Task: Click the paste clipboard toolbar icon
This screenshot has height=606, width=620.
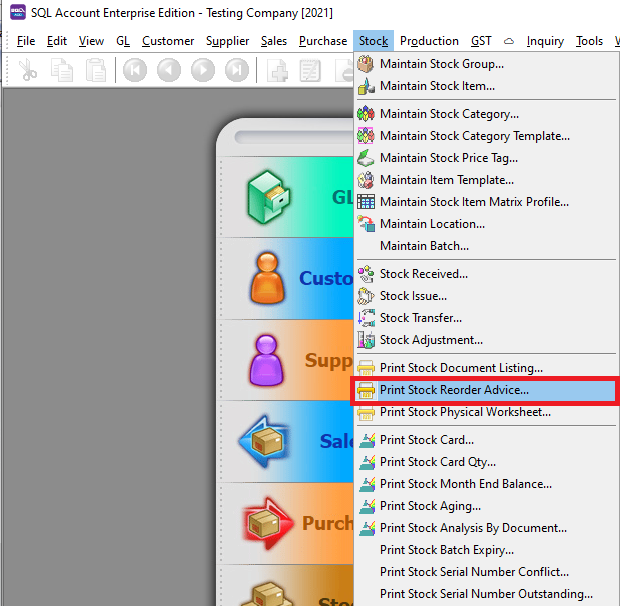Action: pyautogui.click(x=95, y=70)
